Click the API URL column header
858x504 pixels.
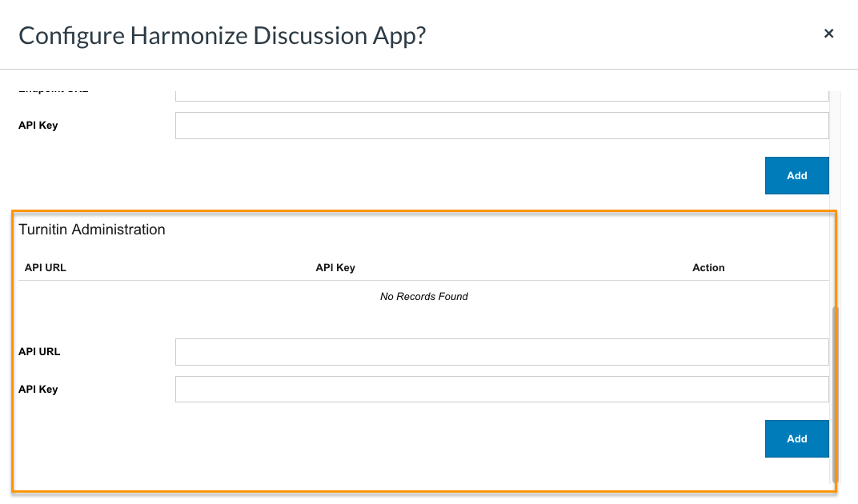pyautogui.click(x=46, y=268)
